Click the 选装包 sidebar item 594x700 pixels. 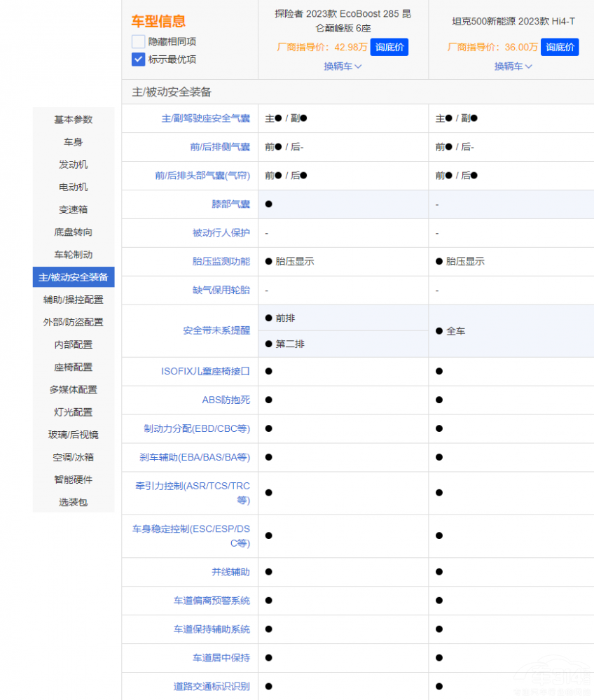pos(73,502)
